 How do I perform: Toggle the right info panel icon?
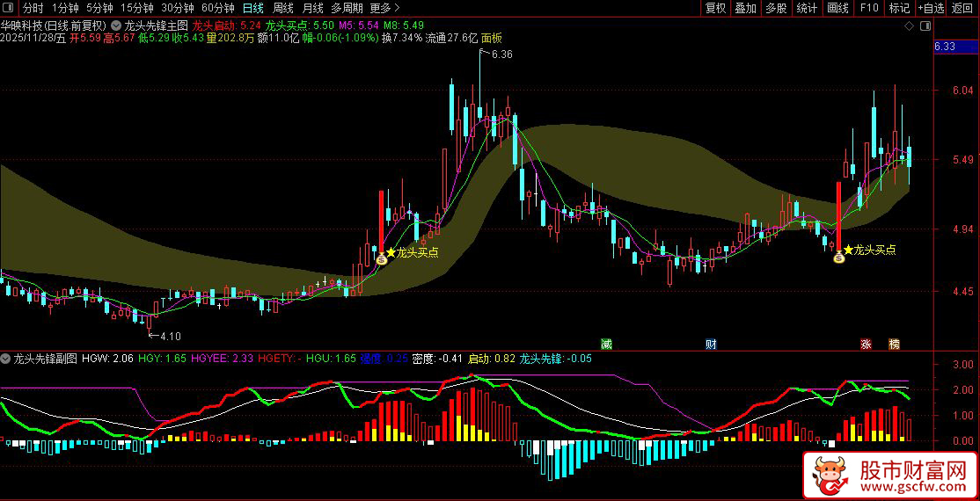[x=926, y=26]
